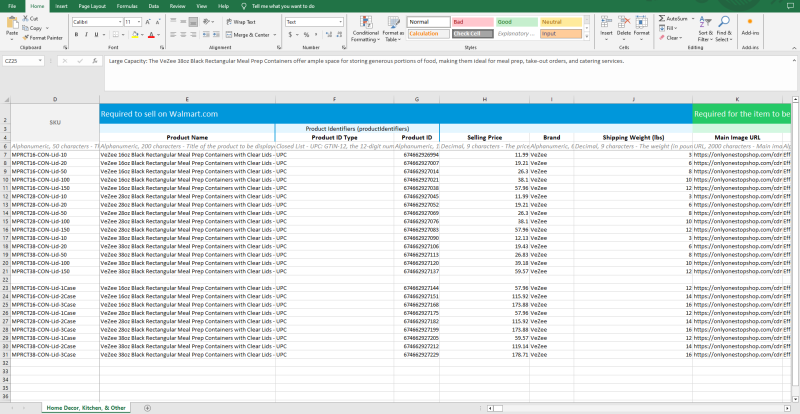This screenshot has width=800, height=414.
Task: Expand the Merge & Center dropdown arrow
Action: pos(274,35)
